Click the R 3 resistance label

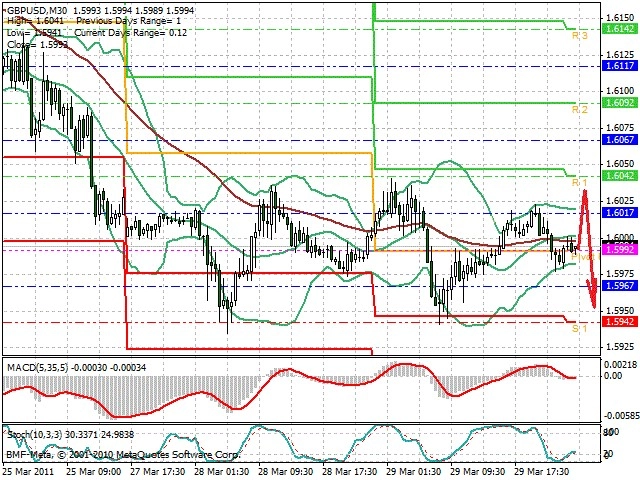(x=580, y=36)
